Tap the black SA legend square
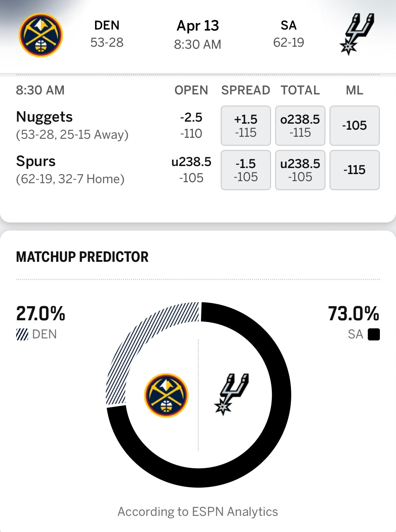The height and width of the screenshot is (532, 396). coord(373,334)
